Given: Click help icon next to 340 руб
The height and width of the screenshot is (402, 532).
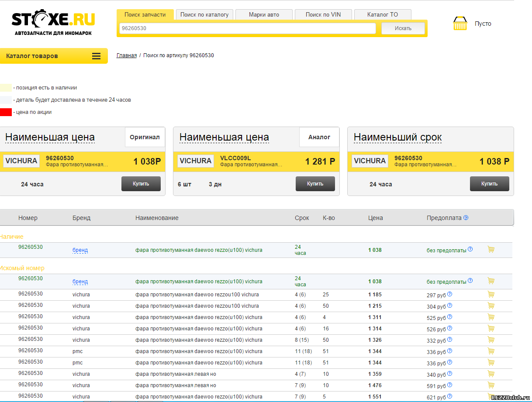Looking at the screenshot, I should click(450, 374).
